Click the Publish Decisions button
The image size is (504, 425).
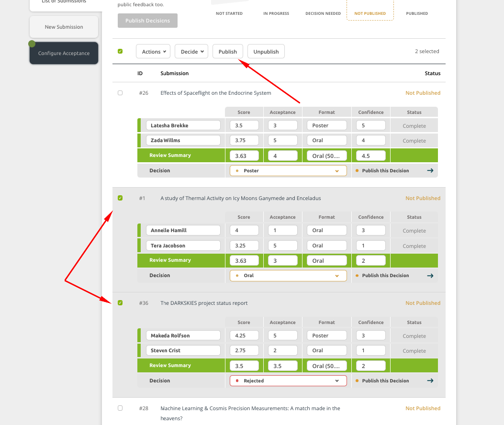[147, 21]
